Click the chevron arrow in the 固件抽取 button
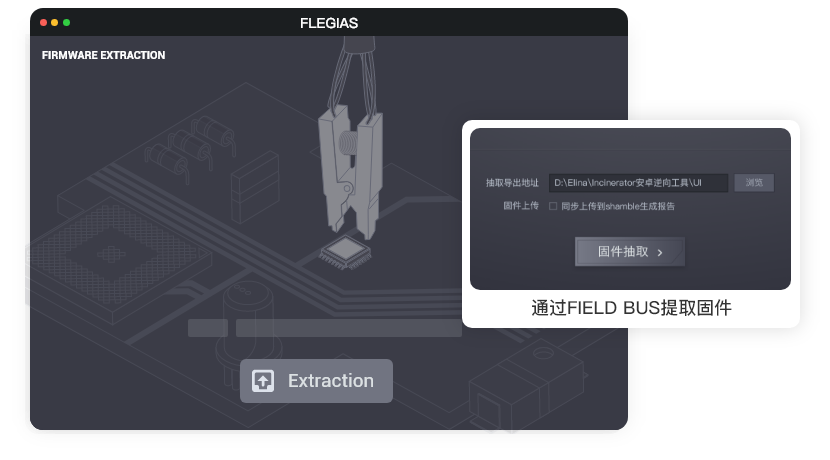This screenshot has width=830, height=460. tap(660, 252)
